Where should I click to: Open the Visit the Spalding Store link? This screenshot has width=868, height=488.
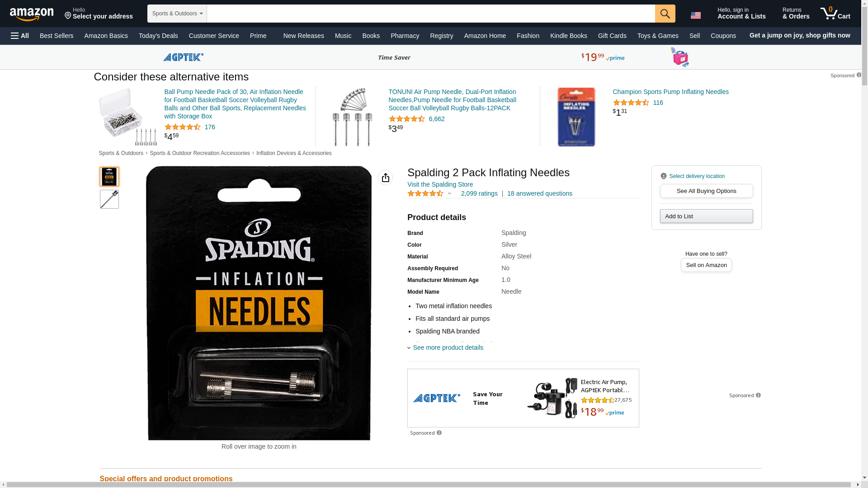[440, 184]
